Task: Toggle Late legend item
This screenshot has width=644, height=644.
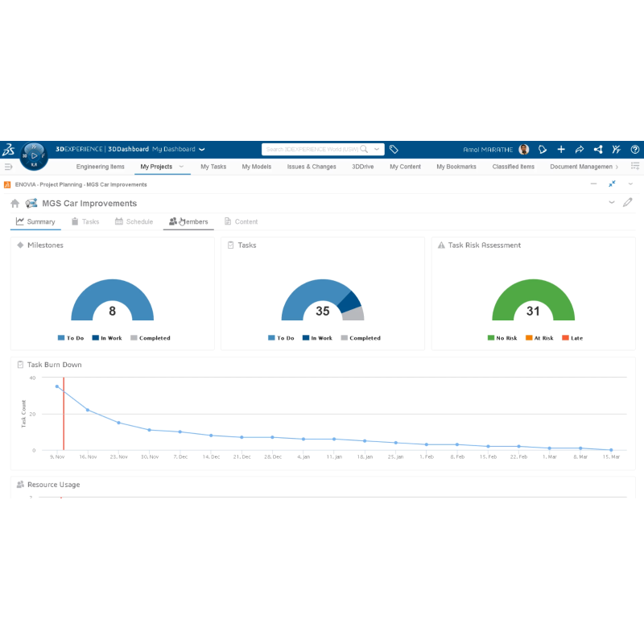Action: (x=572, y=338)
